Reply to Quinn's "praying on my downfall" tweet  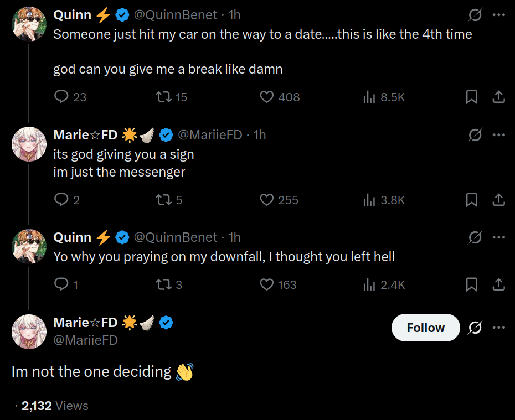[x=61, y=284]
